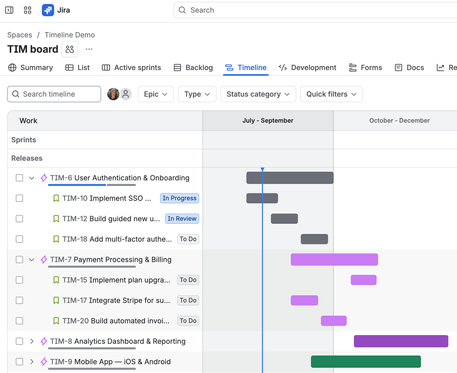Open the To Do status of TIM-18

(x=188, y=239)
